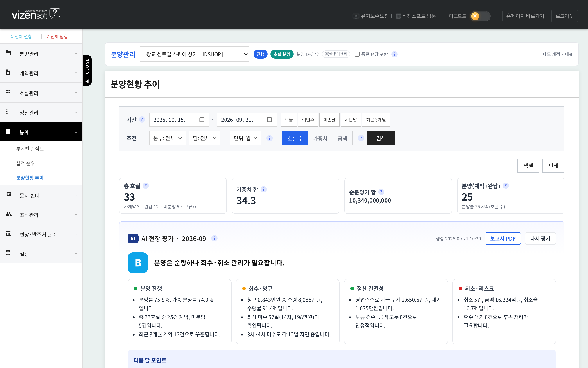Screen dimensions: 588x368
Task: Click the 정산관리 dollar sidebar icon
Action: pyautogui.click(x=7, y=112)
